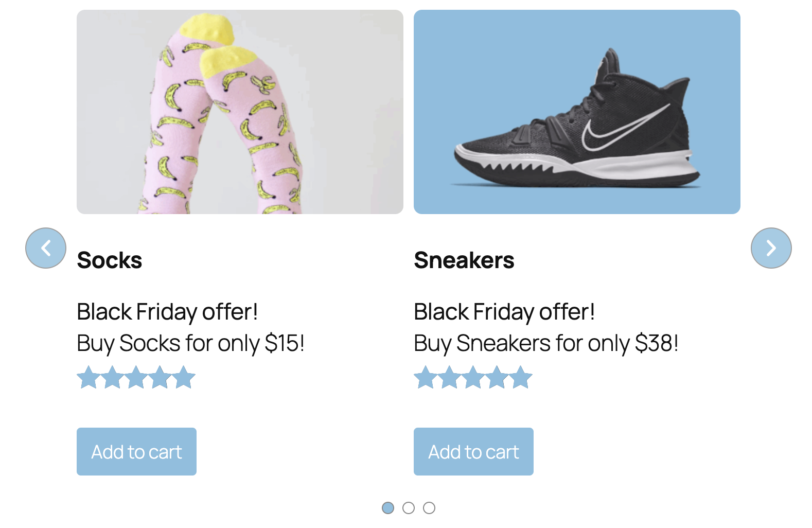Click the Sneakers $38 offer text
Image resolution: width=812 pixels, height=528 pixels.
pos(546,343)
